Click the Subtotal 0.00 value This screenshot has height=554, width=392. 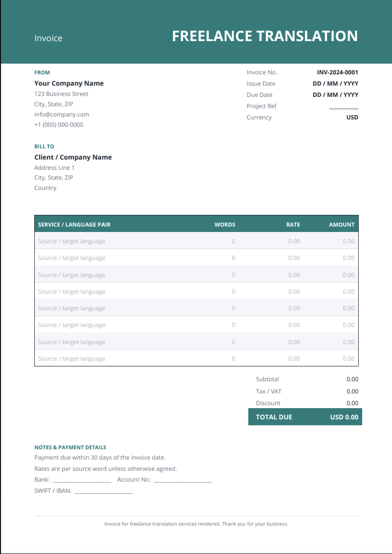pos(352,379)
